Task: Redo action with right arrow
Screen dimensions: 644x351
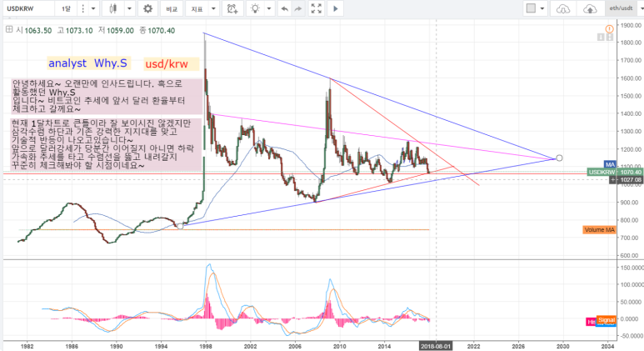Action: [x=298, y=8]
